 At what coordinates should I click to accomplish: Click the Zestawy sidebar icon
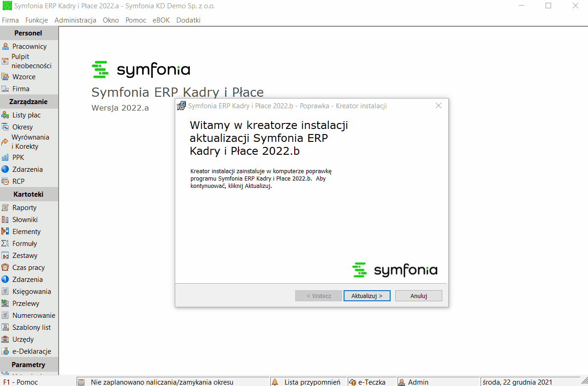coord(6,256)
